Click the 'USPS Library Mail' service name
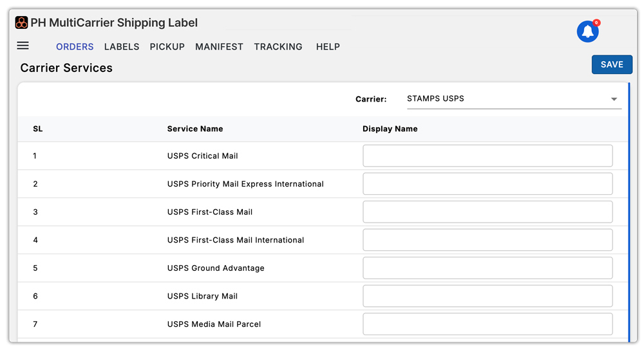 click(x=202, y=296)
